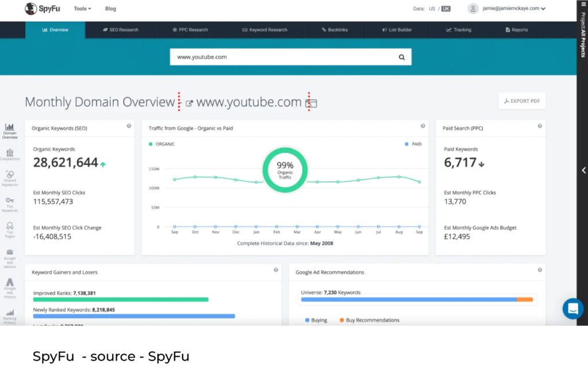Toggle the PAID series in chart legend
588x381 pixels.
coord(413,144)
